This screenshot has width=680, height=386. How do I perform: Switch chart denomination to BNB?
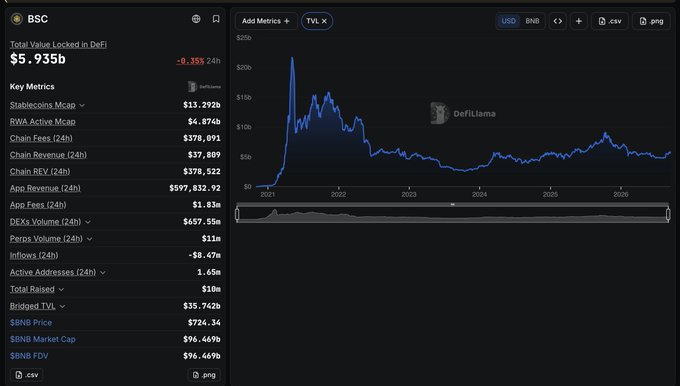532,21
